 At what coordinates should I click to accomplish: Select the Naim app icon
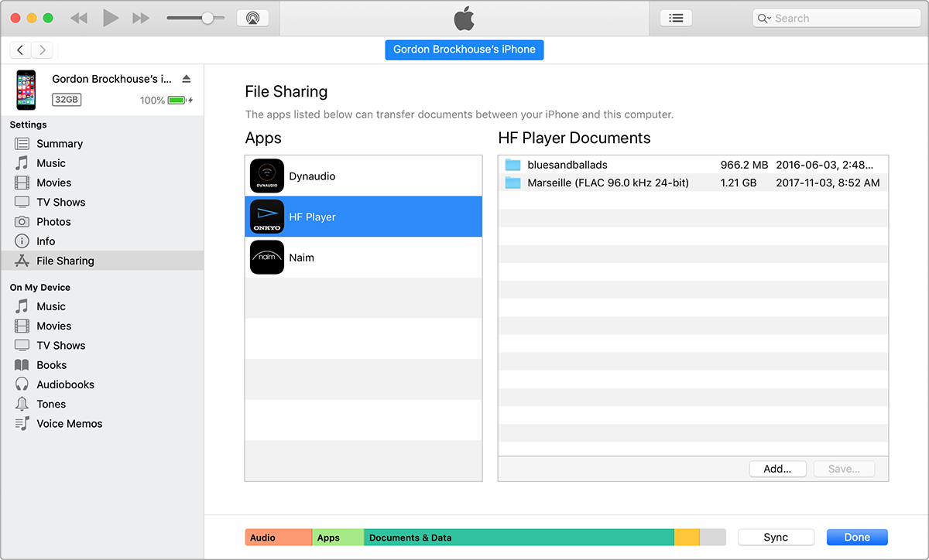pyautogui.click(x=267, y=258)
